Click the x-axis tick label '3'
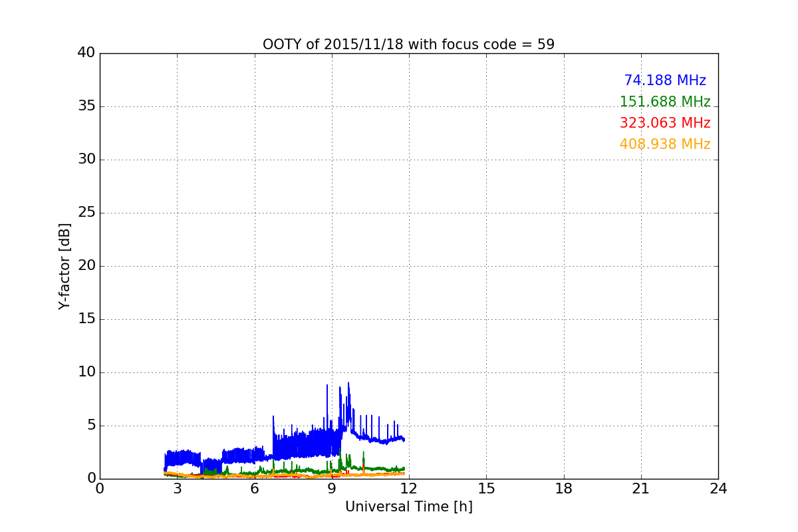This screenshot has height=532, width=798. coord(177,489)
